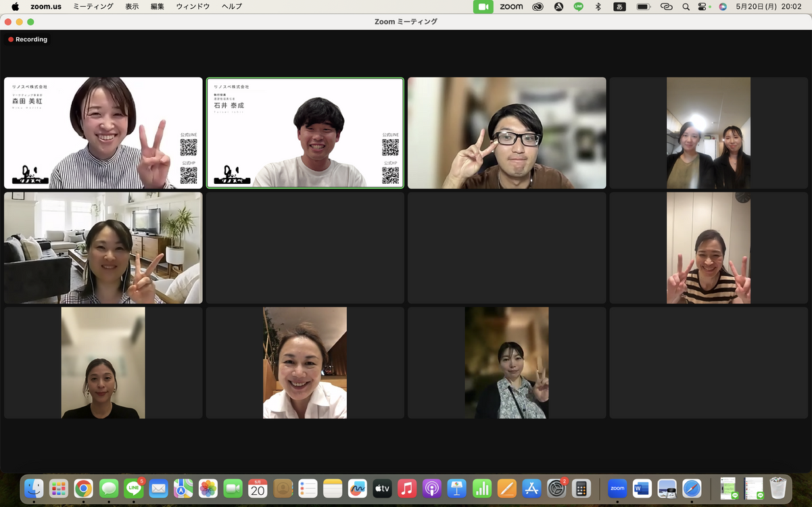Click the Creative Cloud menu bar icon
This screenshot has width=812, height=507.
pyautogui.click(x=538, y=7)
